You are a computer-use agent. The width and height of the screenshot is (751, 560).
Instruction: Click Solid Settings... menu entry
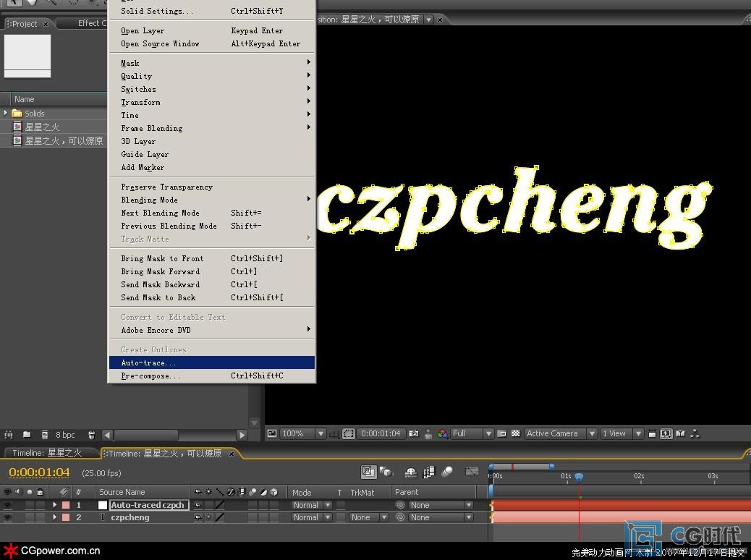[212, 11]
